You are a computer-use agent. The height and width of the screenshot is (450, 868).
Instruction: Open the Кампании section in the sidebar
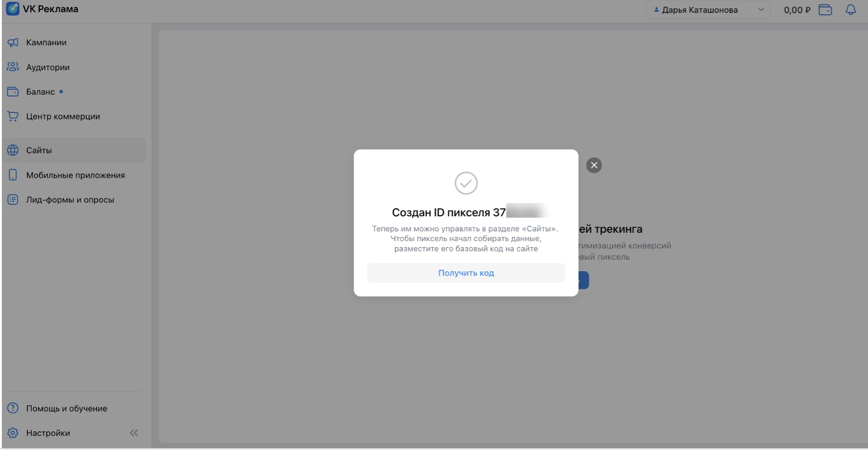click(x=46, y=43)
